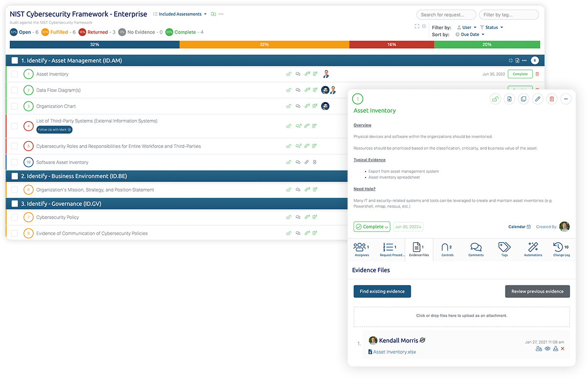Open the Complete status dropdown in the detail panel
Viewport: 588px width, 379px height.
(x=371, y=227)
